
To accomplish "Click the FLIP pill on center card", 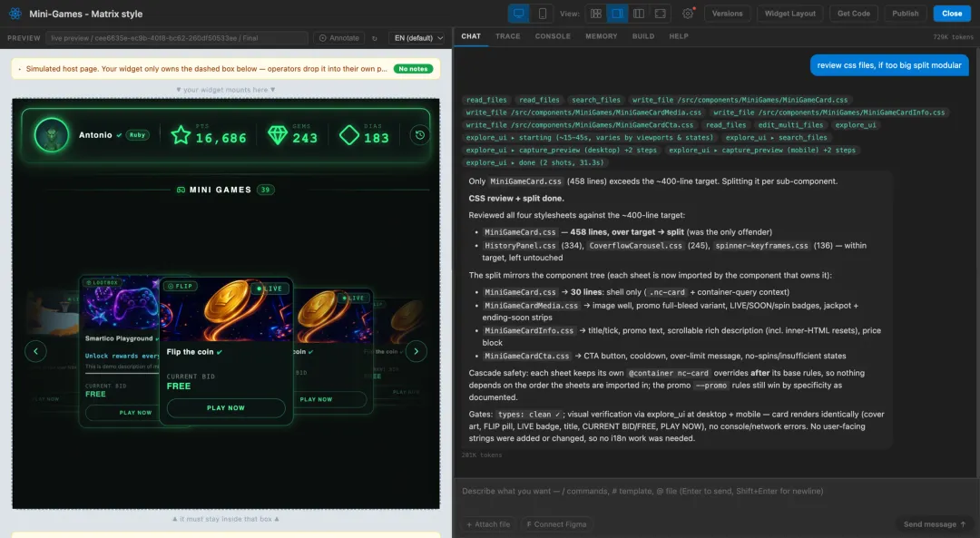I will [x=180, y=286].
